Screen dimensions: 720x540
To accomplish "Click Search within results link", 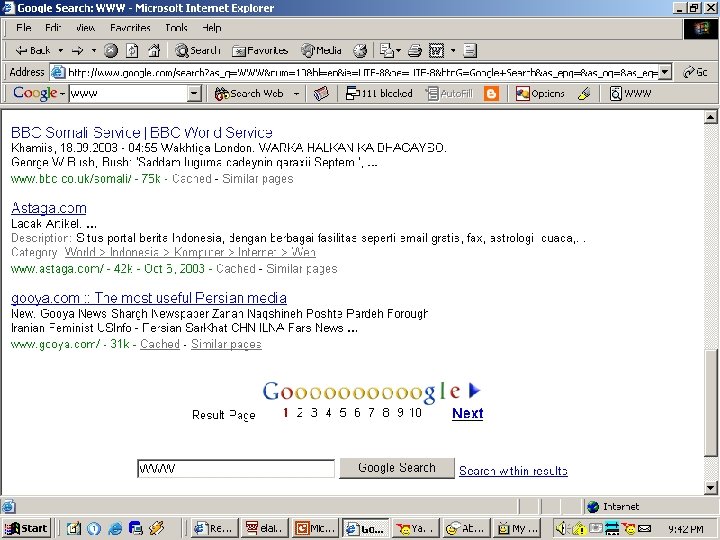I will pos(513,471).
